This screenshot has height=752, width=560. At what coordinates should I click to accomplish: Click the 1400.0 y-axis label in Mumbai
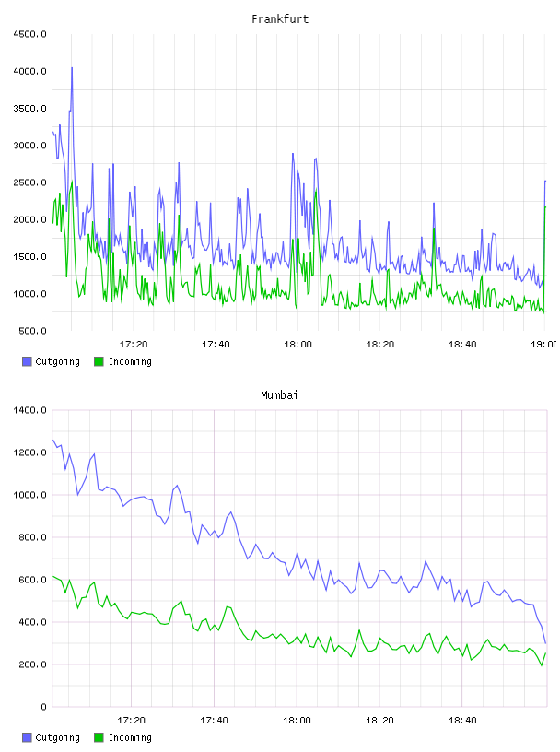(30, 410)
